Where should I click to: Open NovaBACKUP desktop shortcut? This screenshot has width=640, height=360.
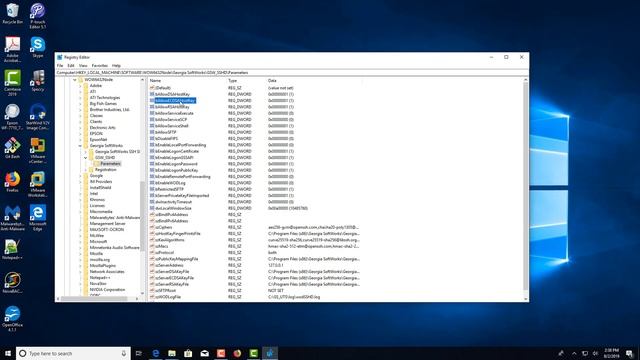12,283
